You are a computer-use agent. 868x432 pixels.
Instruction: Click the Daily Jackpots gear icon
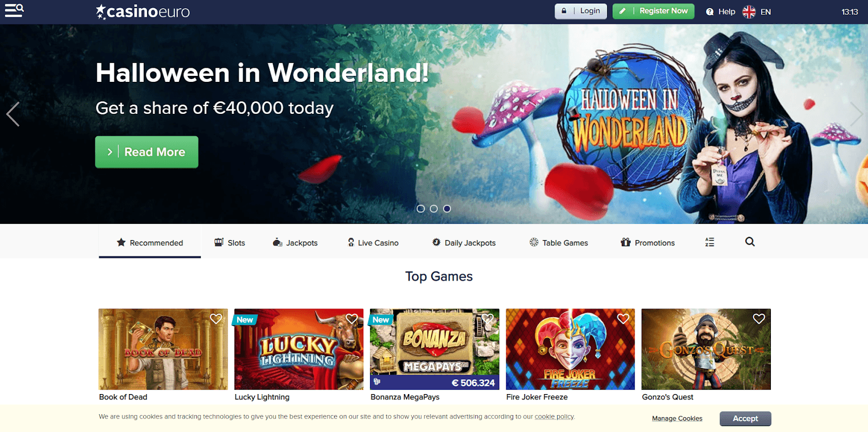tap(436, 242)
